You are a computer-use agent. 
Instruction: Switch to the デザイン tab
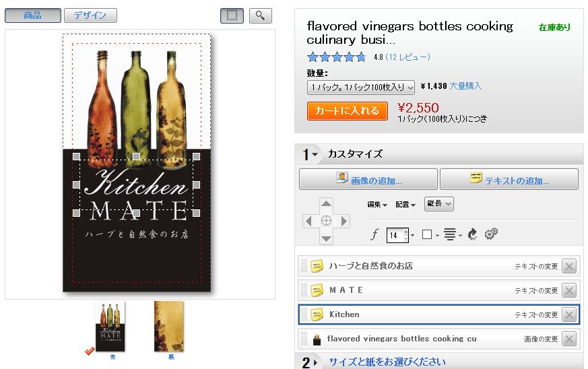[90, 15]
